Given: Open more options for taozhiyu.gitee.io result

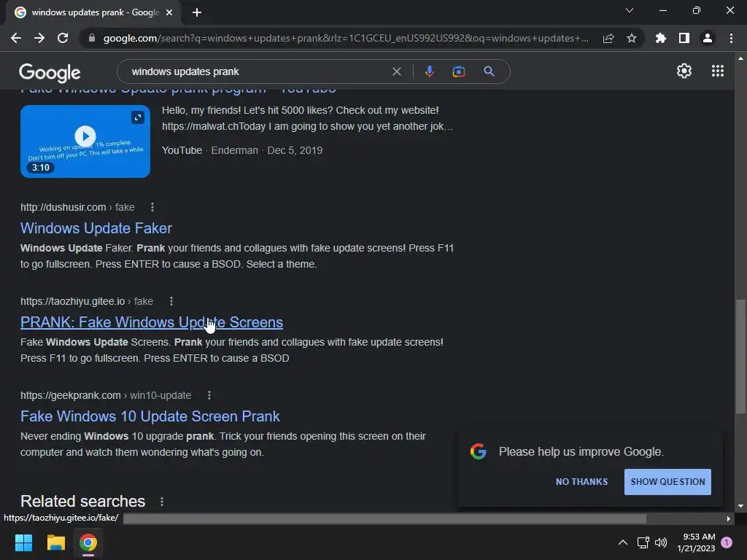Looking at the screenshot, I should point(171,301).
